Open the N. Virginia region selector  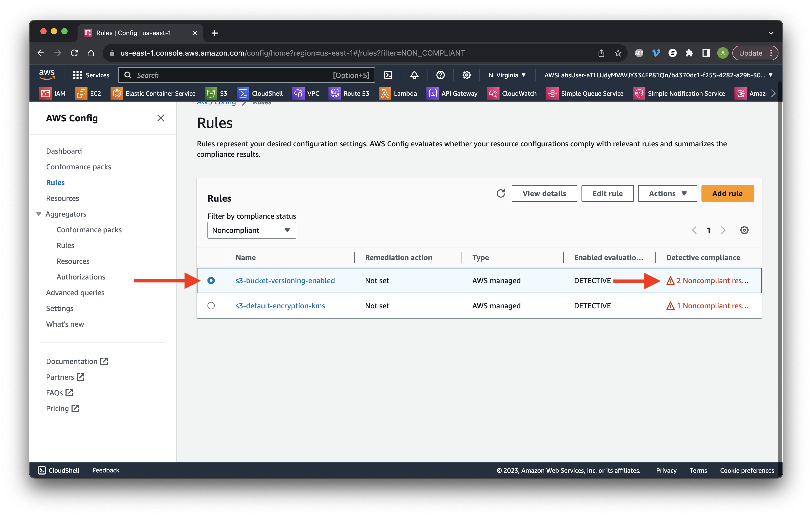click(x=507, y=75)
